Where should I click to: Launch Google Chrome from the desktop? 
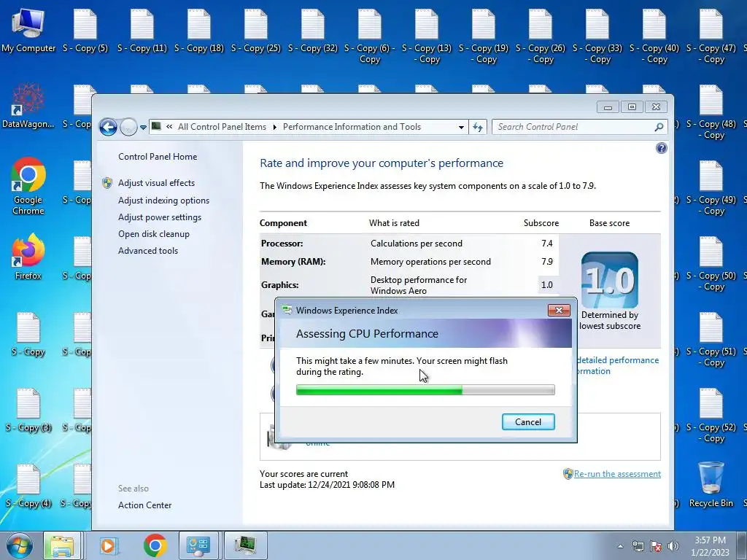(x=28, y=186)
